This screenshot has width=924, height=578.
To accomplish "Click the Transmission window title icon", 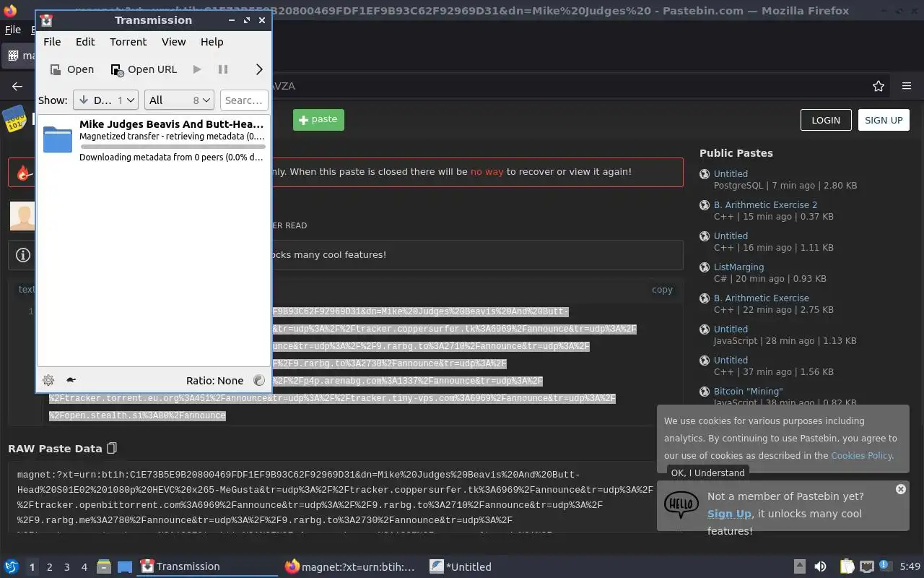I will [x=46, y=20].
